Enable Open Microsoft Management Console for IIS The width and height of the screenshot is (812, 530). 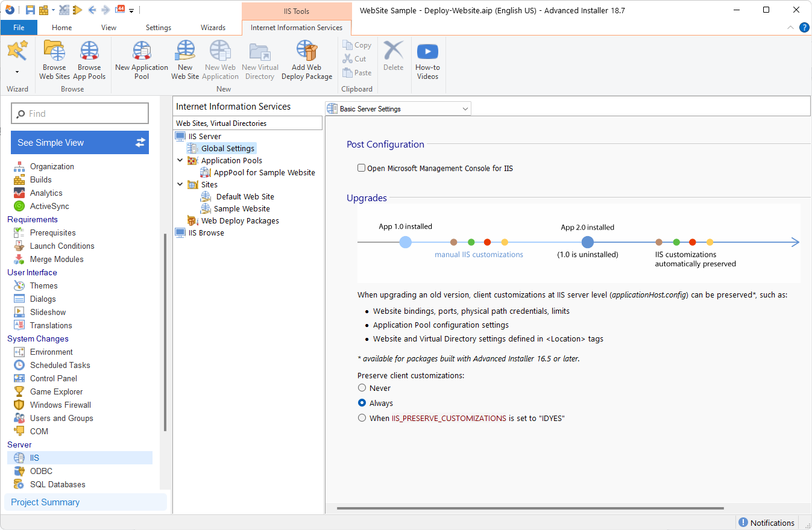click(x=362, y=169)
